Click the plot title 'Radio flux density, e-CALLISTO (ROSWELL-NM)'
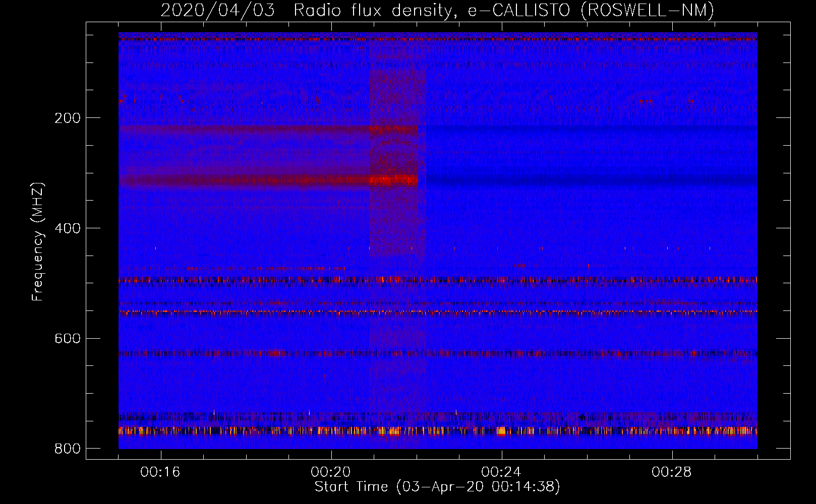This screenshot has height=504, width=816. pyautogui.click(x=503, y=10)
